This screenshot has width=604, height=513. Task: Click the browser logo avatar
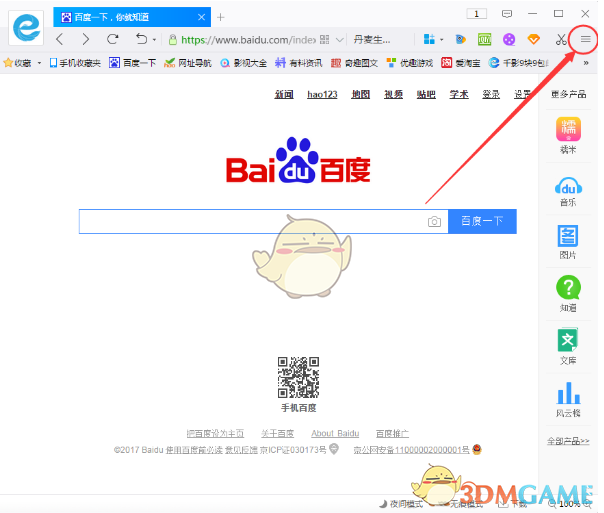tap(26, 28)
